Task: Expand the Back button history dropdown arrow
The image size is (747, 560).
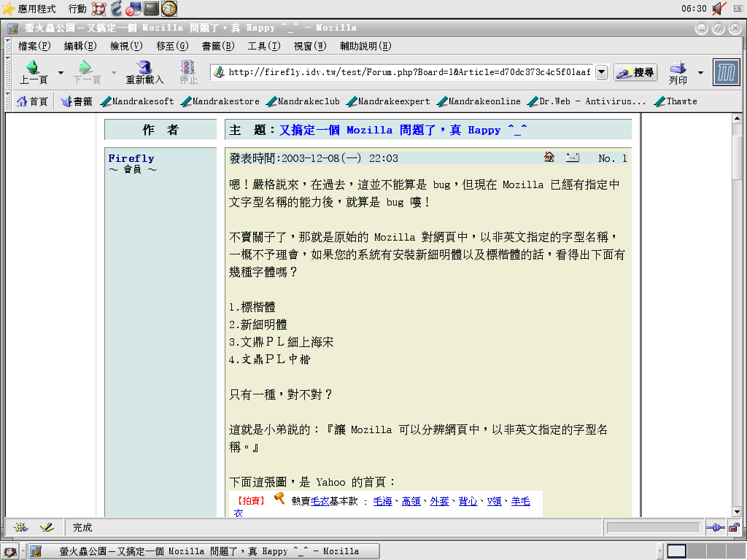Action: point(61,73)
